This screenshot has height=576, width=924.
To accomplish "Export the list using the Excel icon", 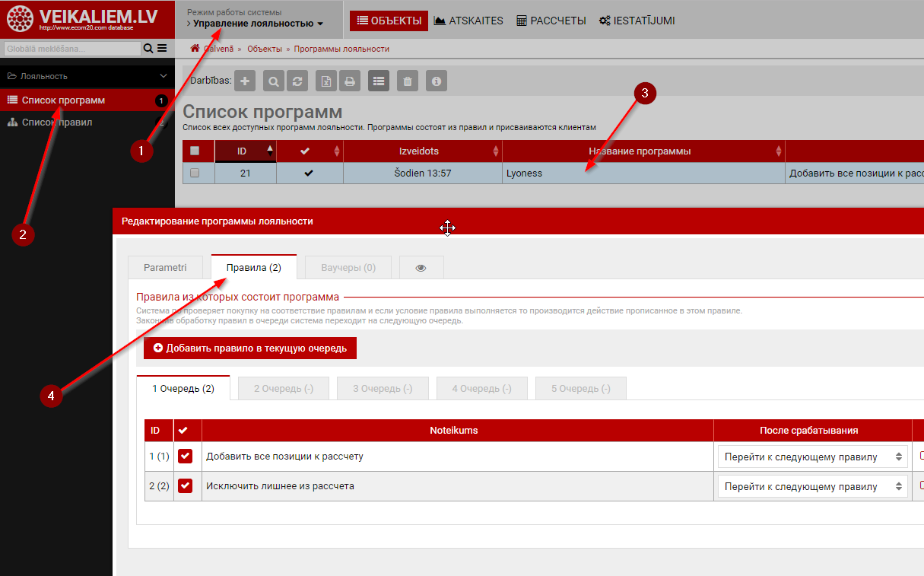I will 326,81.
